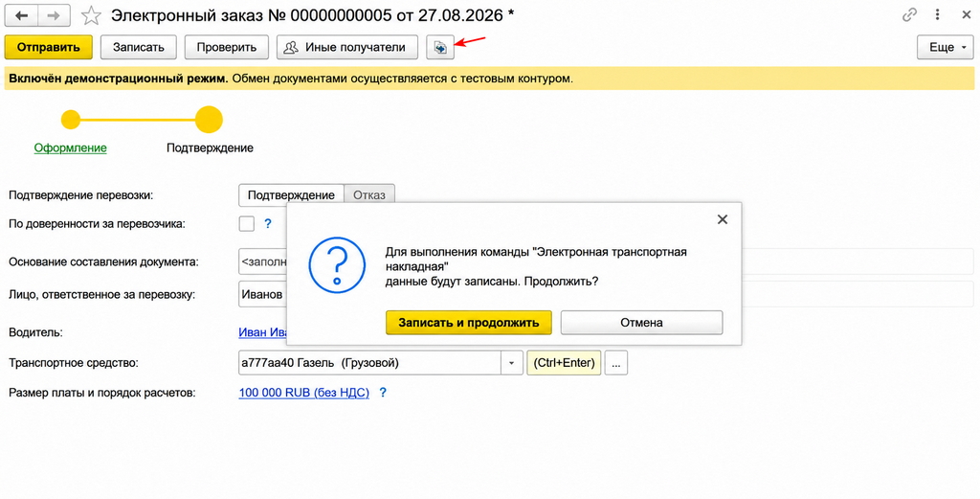Open the Оформление step link
The height and width of the screenshot is (499, 980).
[x=71, y=148]
